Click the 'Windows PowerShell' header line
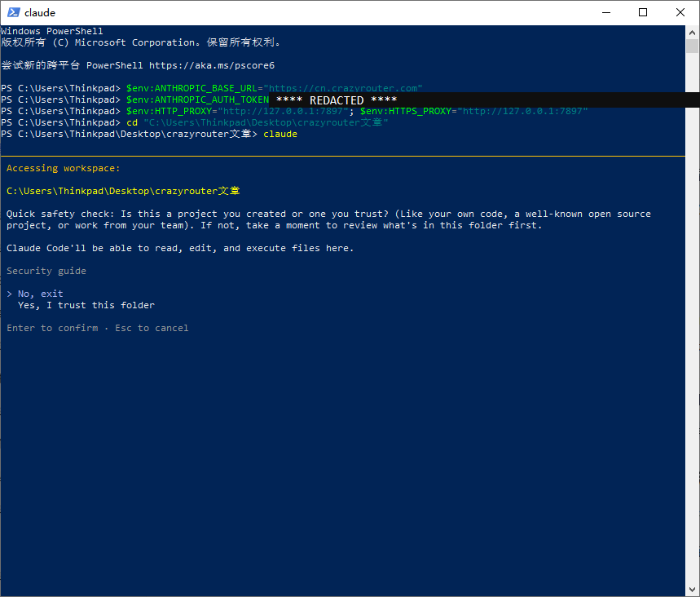Viewport: 700px width, 597px height. coord(52,31)
